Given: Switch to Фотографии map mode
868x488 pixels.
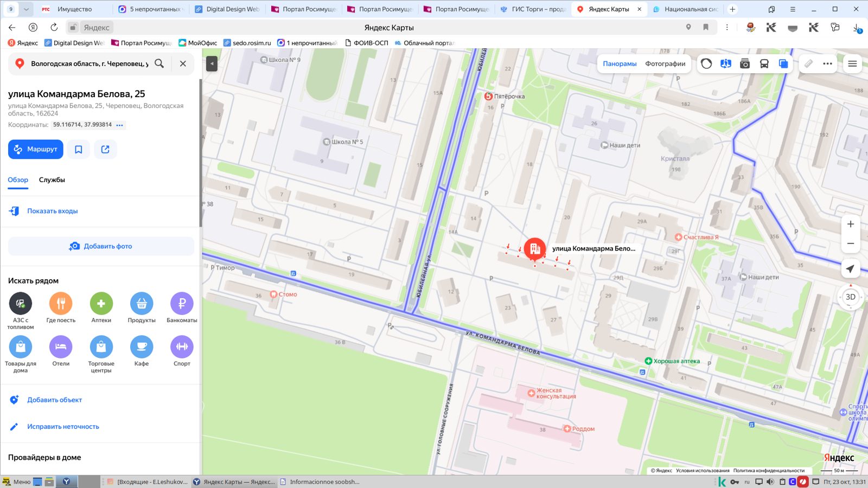Looking at the screenshot, I should 665,63.
